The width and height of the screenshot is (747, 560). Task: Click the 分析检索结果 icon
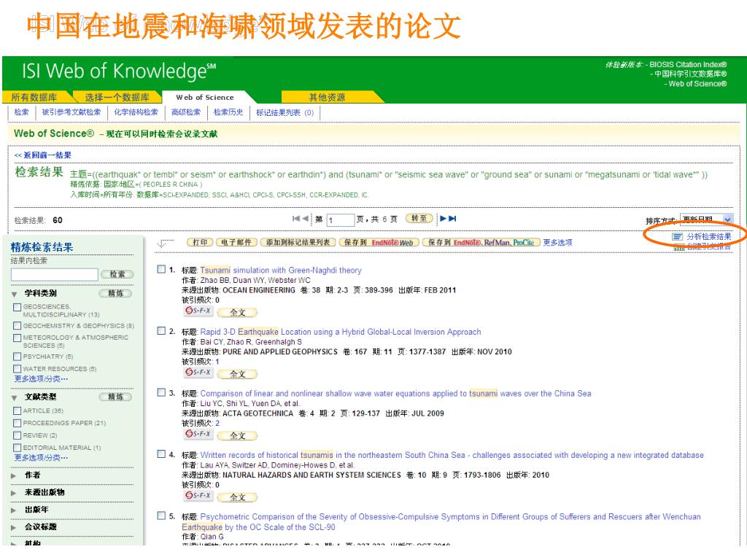(677, 237)
